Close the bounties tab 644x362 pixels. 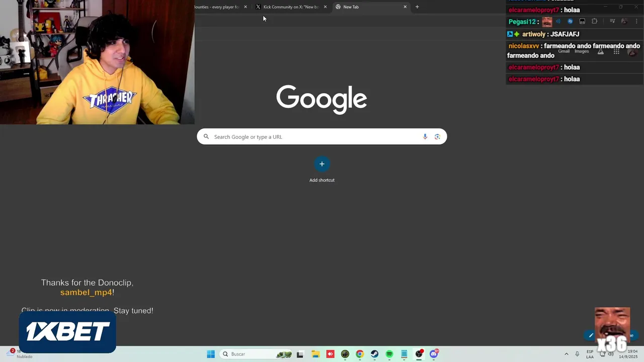point(246,7)
